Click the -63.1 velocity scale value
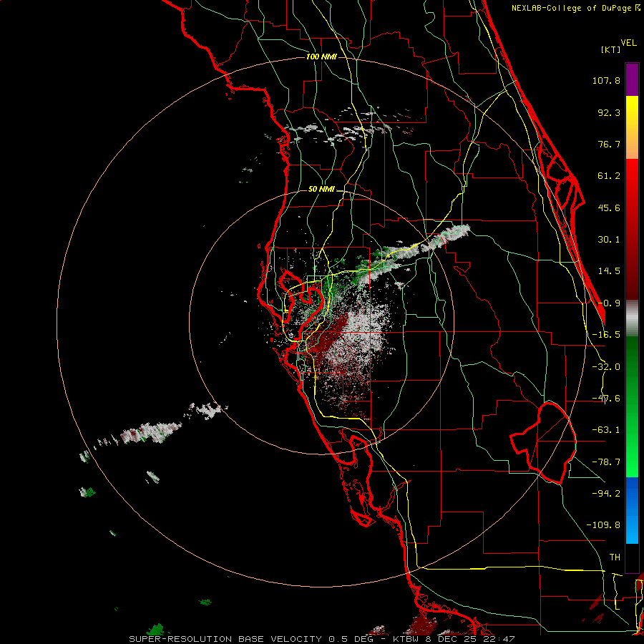The height and width of the screenshot is (644, 644). pyautogui.click(x=606, y=430)
